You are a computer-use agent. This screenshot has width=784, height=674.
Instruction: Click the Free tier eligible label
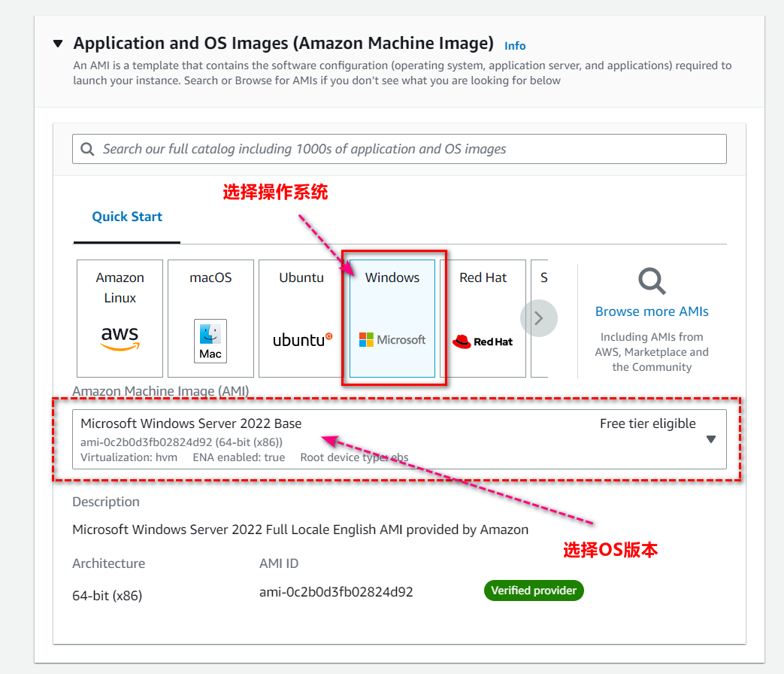[x=647, y=424]
